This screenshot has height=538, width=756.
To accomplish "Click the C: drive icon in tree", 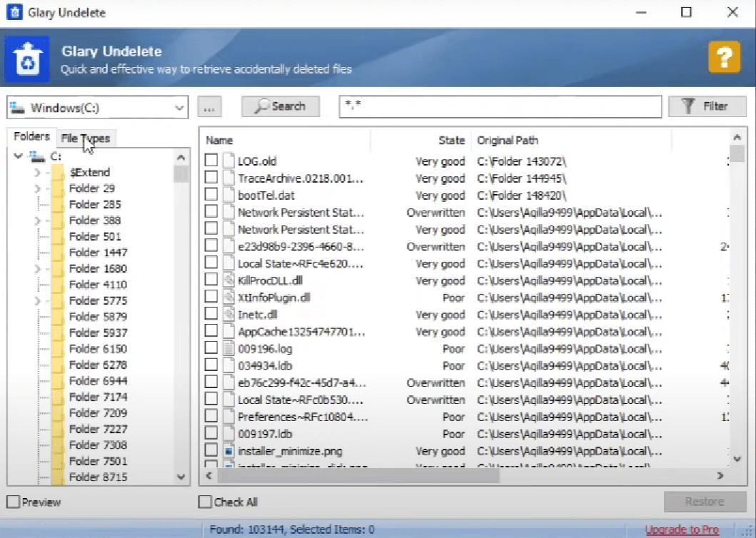I will point(37,156).
